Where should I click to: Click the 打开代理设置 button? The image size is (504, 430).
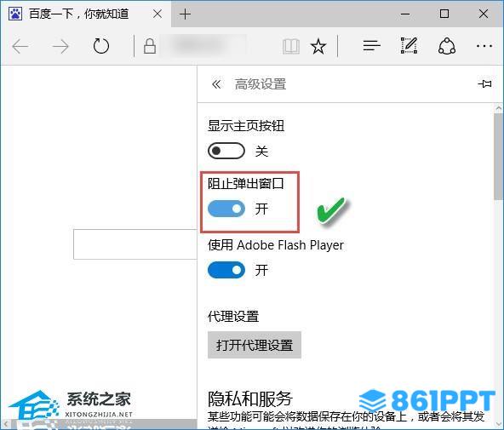pyautogui.click(x=255, y=345)
